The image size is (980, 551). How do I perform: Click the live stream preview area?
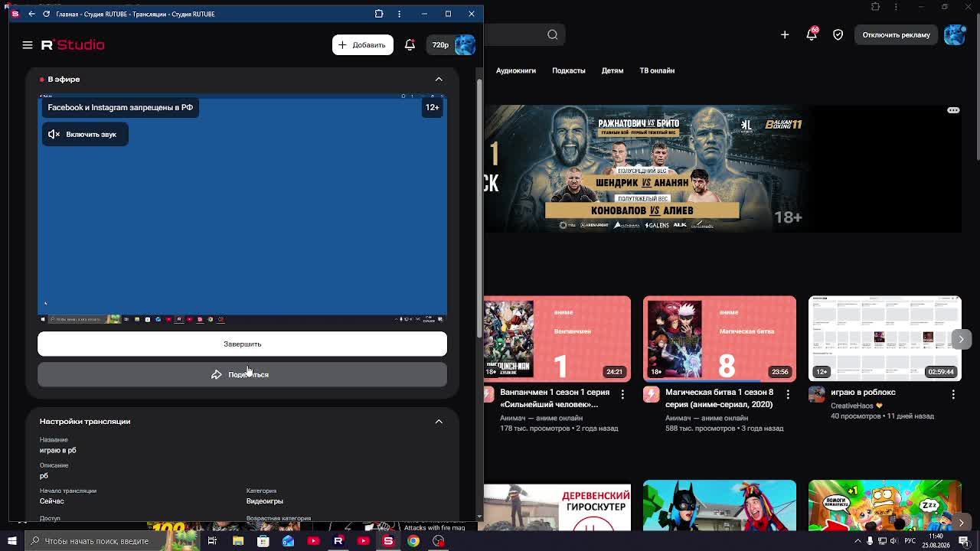[x=242, y=210]
